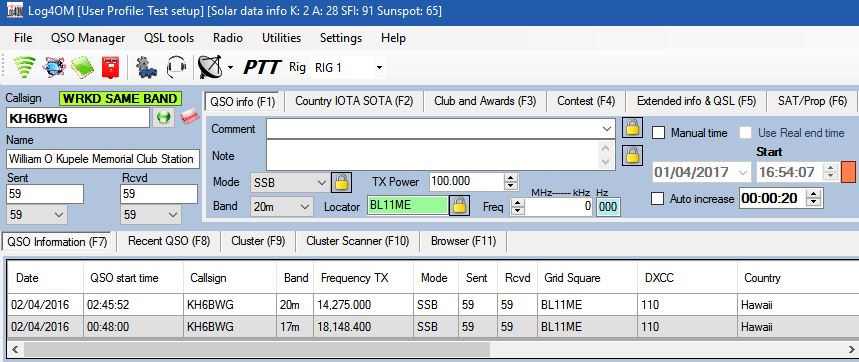Click the PTT button
Image resolution: width=859 pixels, height=362 pixels.
click(x=262, y=68)
